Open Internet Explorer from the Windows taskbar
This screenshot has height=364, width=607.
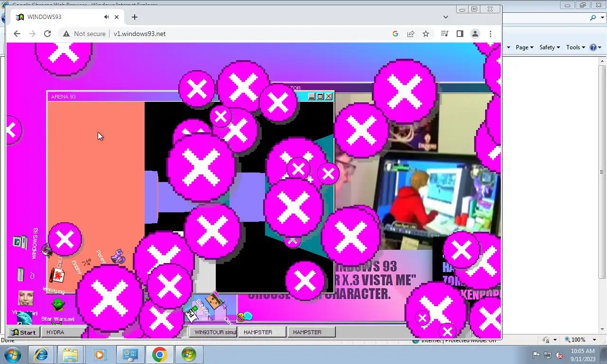pos(41,355)
